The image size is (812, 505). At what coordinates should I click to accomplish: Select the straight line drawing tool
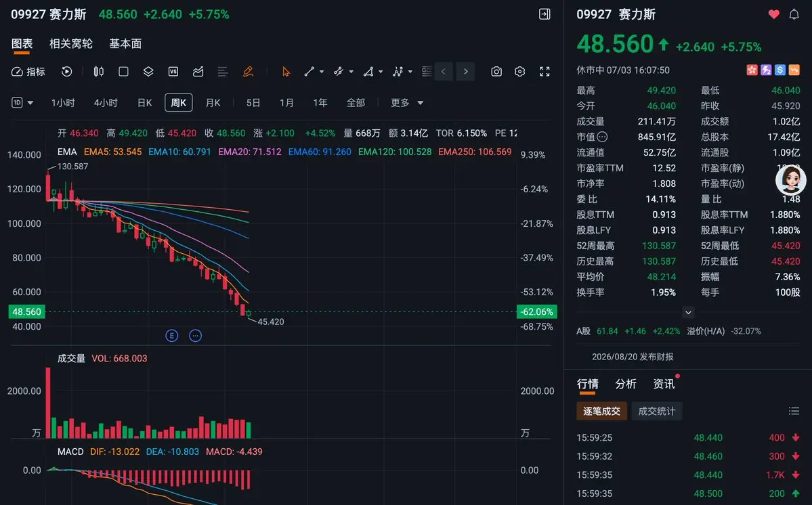point(309,71)
